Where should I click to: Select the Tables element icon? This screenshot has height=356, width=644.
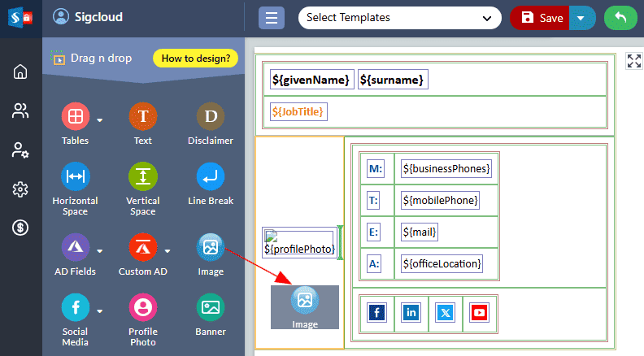75,116
